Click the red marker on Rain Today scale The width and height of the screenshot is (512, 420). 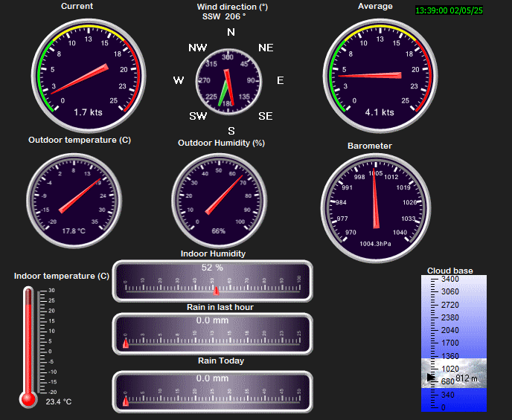[126, 401]
